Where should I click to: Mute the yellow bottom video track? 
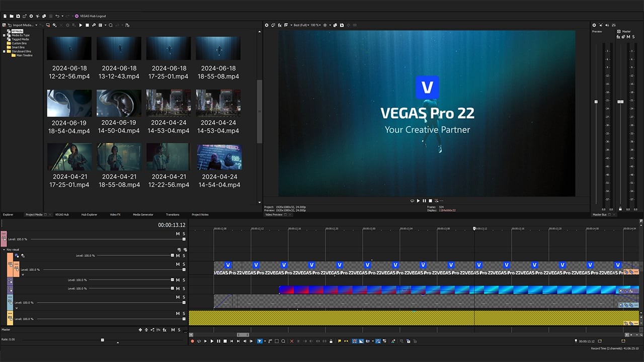178,313
